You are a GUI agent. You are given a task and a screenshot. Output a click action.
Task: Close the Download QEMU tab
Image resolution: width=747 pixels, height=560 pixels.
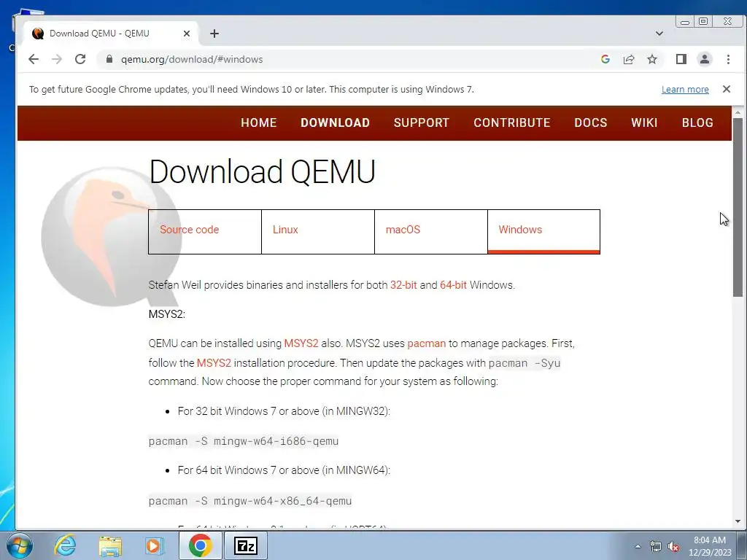(x=187, y=34)
